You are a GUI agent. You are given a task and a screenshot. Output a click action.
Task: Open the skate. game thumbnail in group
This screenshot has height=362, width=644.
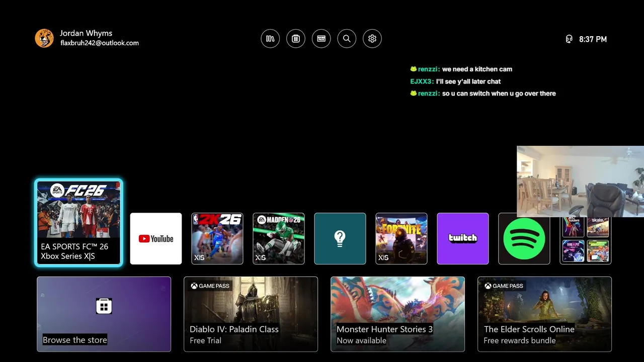click(598, 226)
